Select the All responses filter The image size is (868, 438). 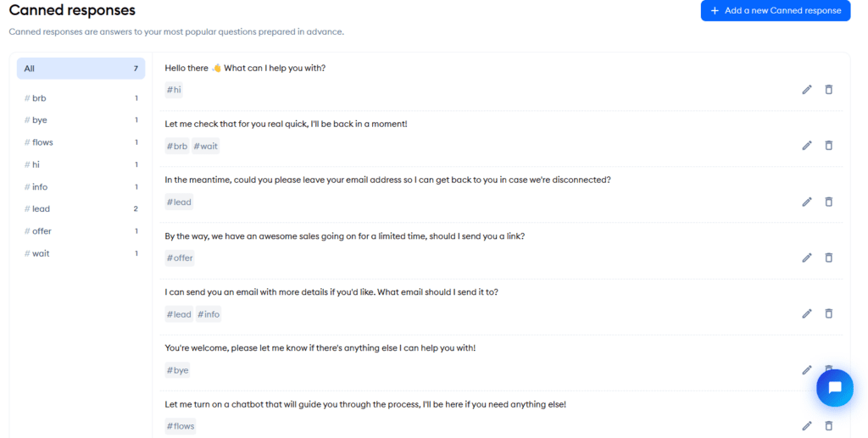tap(81, 69)
